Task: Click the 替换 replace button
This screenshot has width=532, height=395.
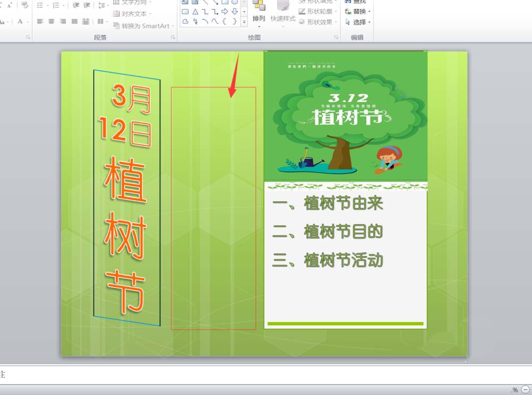Action: click(x=358, y=12)
